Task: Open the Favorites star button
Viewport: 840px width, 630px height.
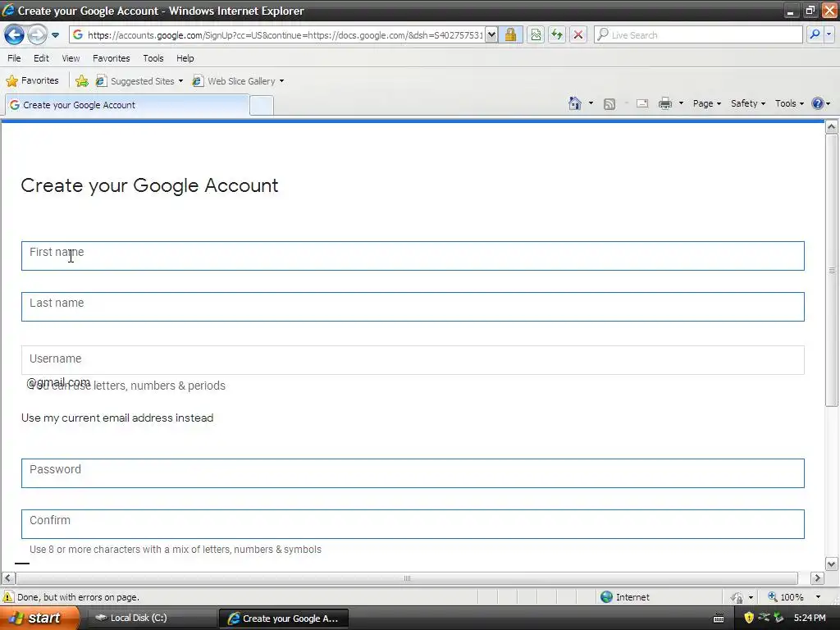Action: pos(32,81)
